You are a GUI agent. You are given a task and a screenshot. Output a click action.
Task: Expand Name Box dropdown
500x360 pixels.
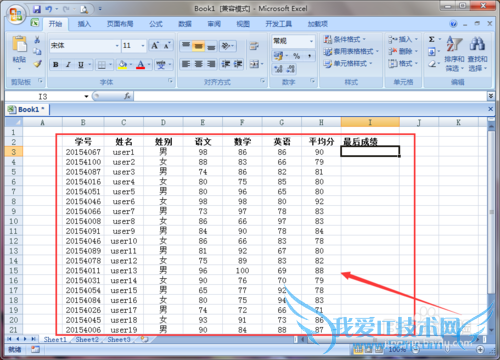pos(86,96)
